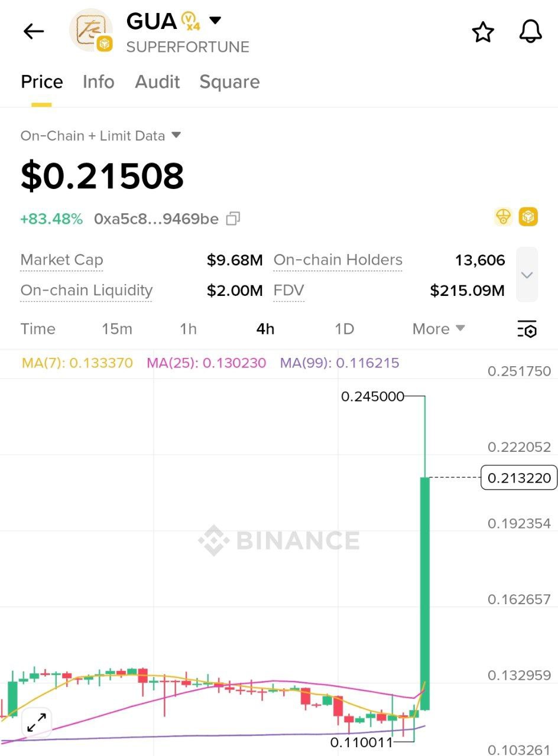Image resolution: width=558 pixels, height=756 pixels.
Task: Open the Square tab
Action: pos(229,82)
